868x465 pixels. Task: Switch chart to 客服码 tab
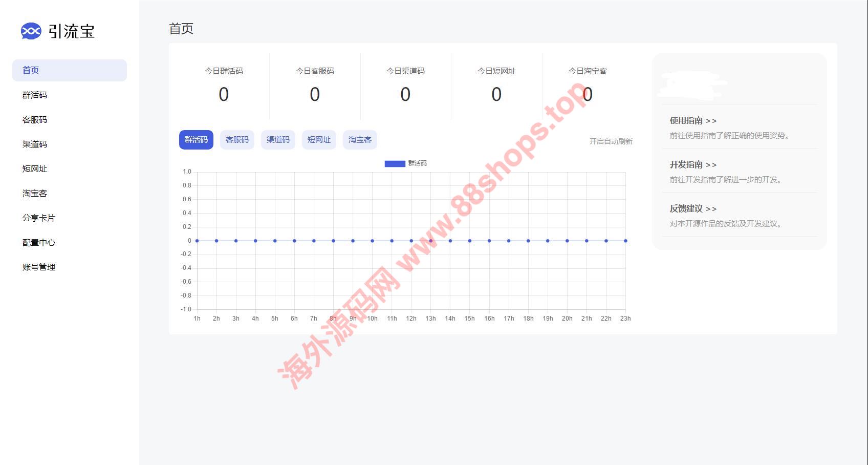237,140
